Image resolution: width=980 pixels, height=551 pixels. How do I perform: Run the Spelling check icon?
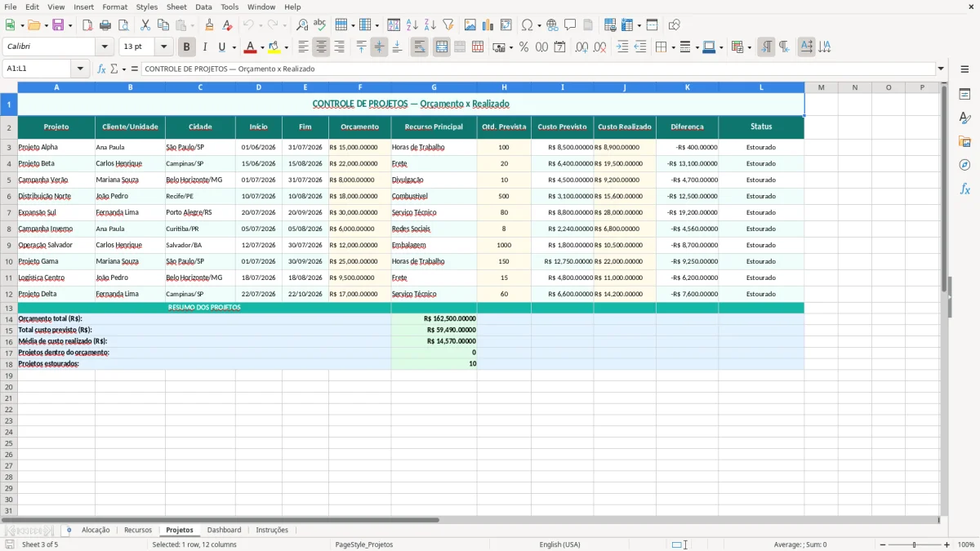point(319,25)
